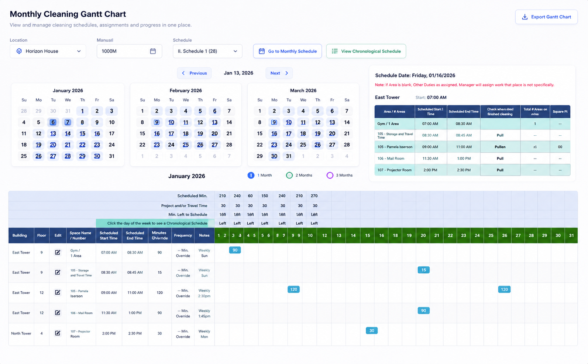This screenshot has height=364, width=588.
Task: Click the location pin icon in Horizon House field
Action: tap(19, 51)
